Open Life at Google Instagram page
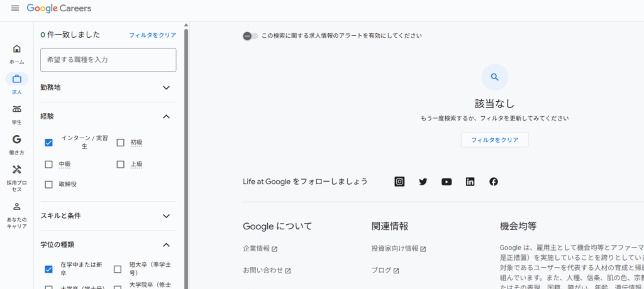Viewport: 644px width, 289px height. 399,182
